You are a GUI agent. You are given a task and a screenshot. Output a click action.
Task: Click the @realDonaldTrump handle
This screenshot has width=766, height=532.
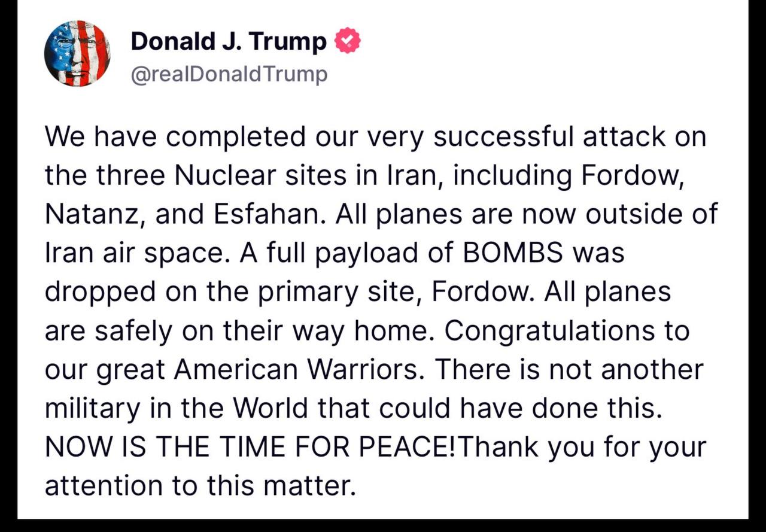coord(229,74)
